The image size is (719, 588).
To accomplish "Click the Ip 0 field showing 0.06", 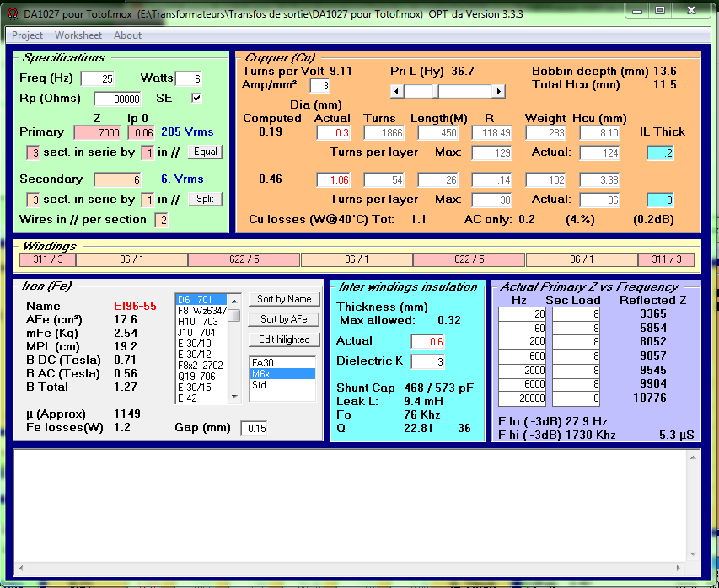I will click(x=141, y=132).
